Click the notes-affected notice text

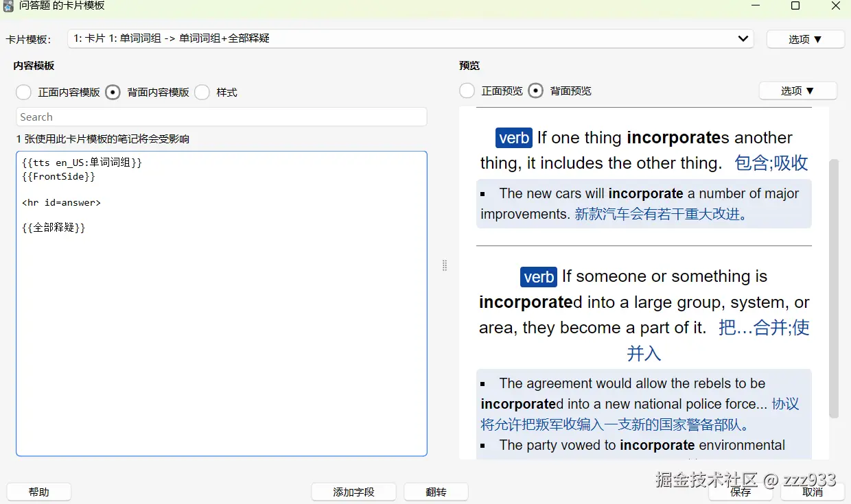103,139
